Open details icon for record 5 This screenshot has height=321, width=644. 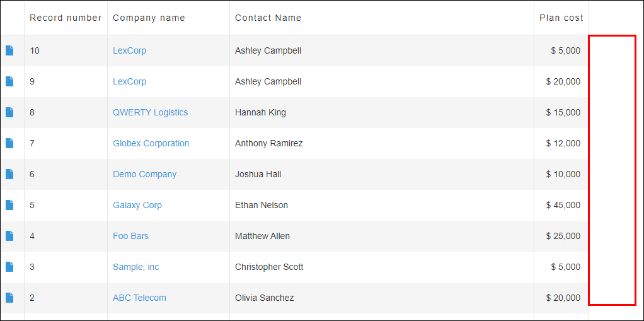(x=9, y=205)
